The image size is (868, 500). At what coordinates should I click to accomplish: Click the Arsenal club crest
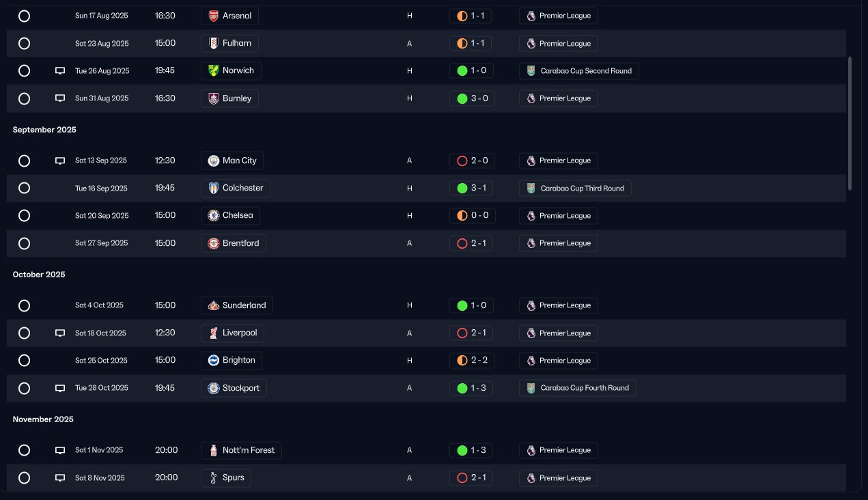pos(214,16)
